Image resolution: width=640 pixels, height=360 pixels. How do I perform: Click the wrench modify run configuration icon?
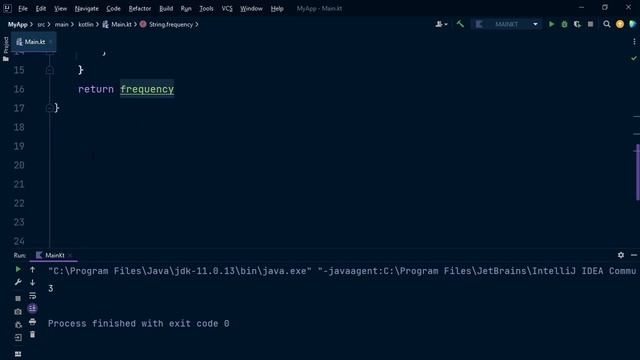click(18, 282)
